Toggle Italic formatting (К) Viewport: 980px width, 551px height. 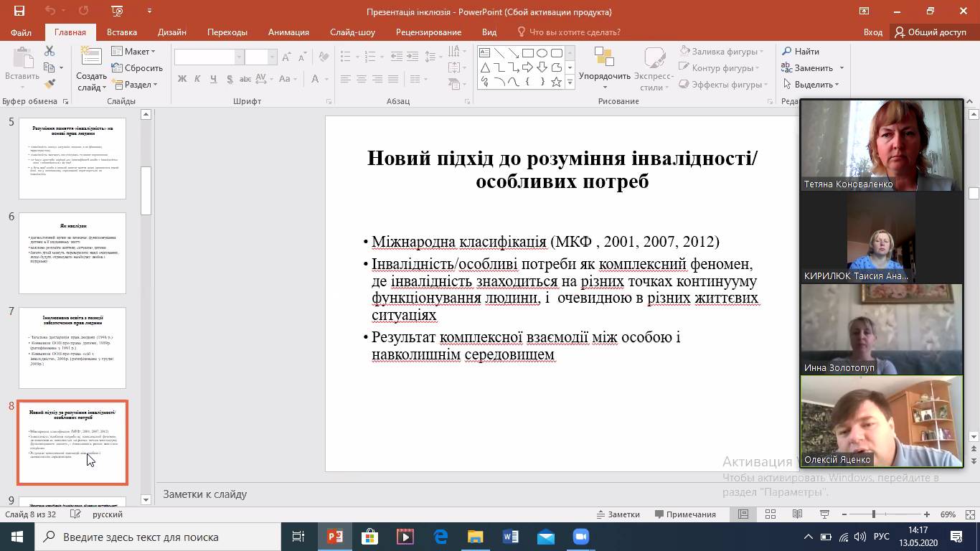click(x=197, y=79)
